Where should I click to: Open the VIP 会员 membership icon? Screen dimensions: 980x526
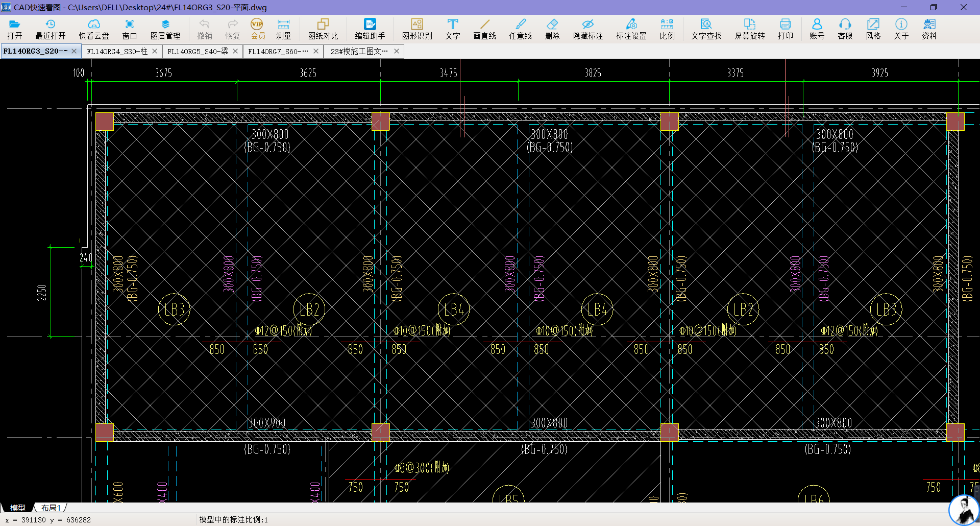pyautogui.click(x=258, y=29)
